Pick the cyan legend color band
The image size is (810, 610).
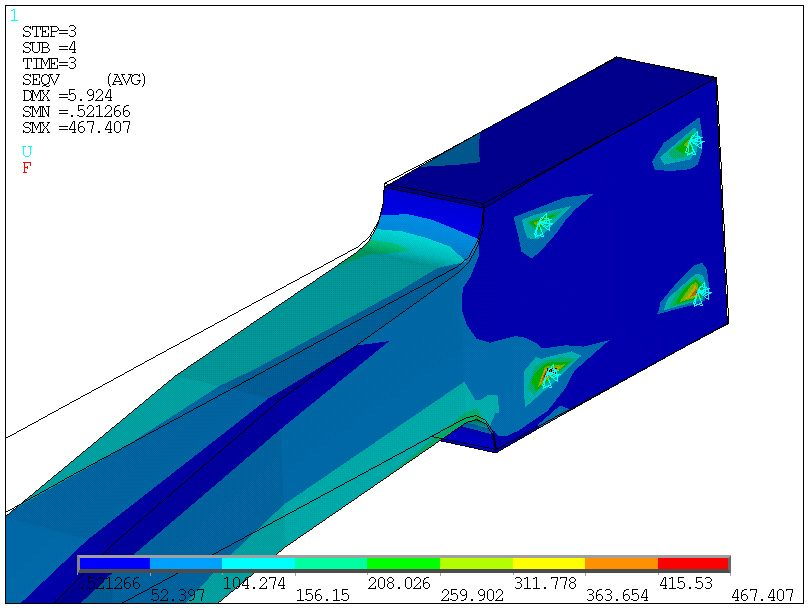[x=258, y=564]
